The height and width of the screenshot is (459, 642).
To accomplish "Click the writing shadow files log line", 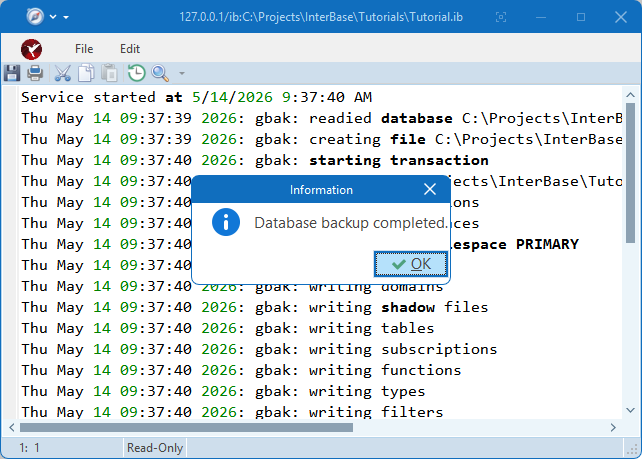I will coord(255,308).
